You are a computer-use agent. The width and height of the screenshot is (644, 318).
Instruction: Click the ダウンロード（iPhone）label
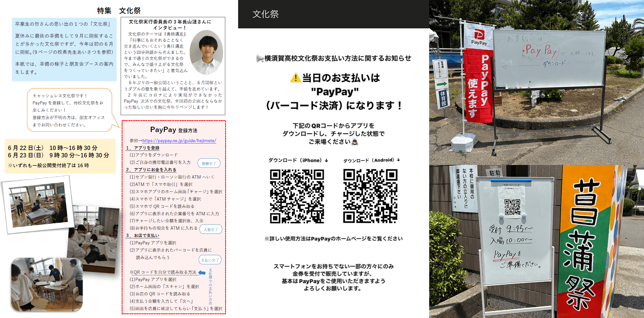tap(298, 160)
